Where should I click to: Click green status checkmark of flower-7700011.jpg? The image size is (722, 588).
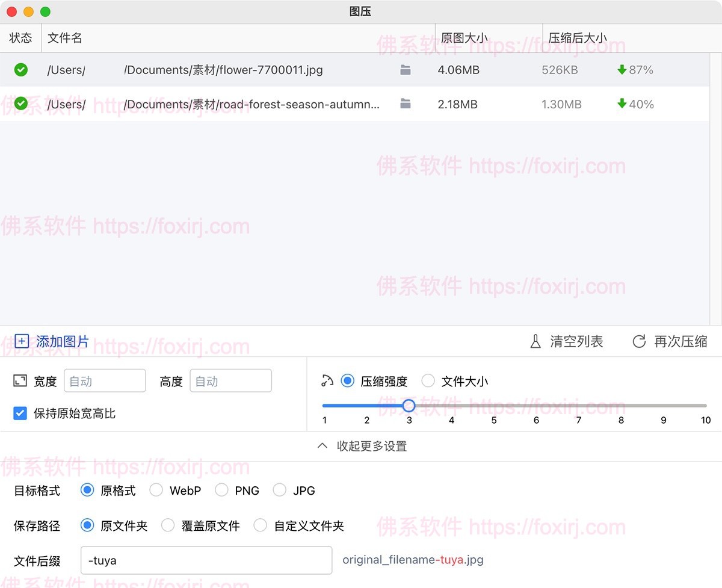coord(21,70)
